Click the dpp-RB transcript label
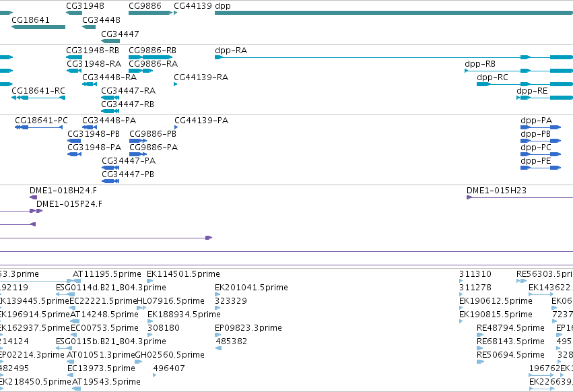The height and width of the screenshot is (392, 573). pos(480,63)
